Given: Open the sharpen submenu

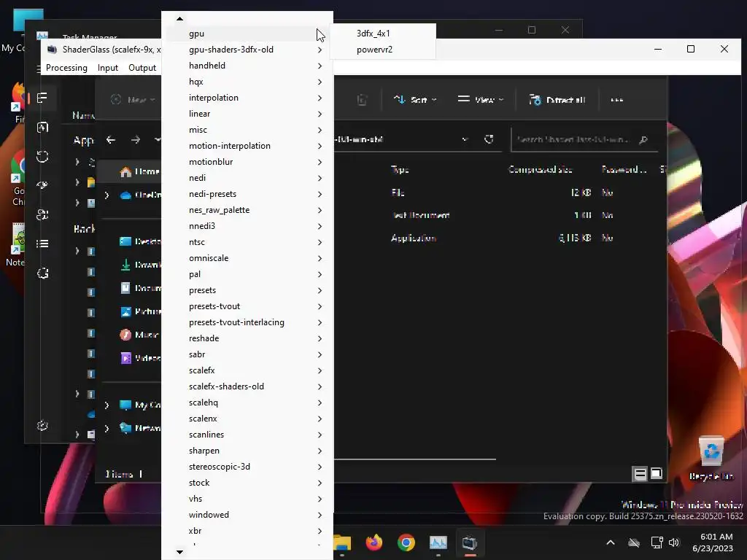Looking at the screenshot, I should tap(247, 451).
